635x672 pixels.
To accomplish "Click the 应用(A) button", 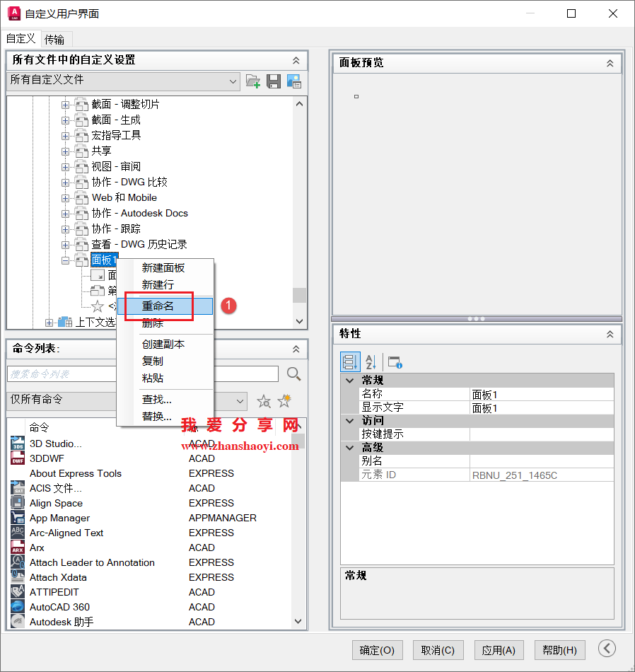I will coord(499,650).
